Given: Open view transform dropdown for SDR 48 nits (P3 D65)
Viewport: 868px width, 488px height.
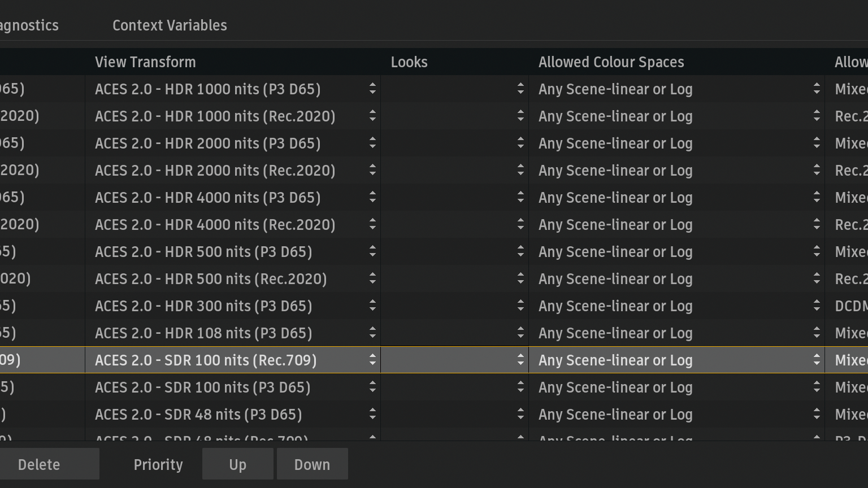Looking at the screenshot, I should click(233, 415).
